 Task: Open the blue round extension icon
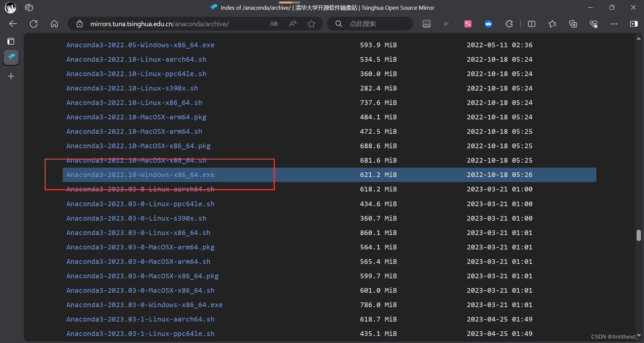pyautogui.click(x=488, y=24)
